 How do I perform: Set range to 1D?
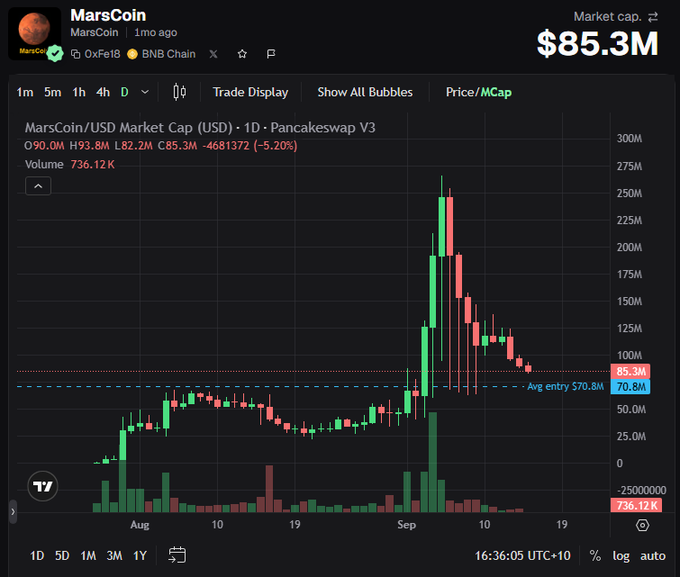[x=37, y=556]
